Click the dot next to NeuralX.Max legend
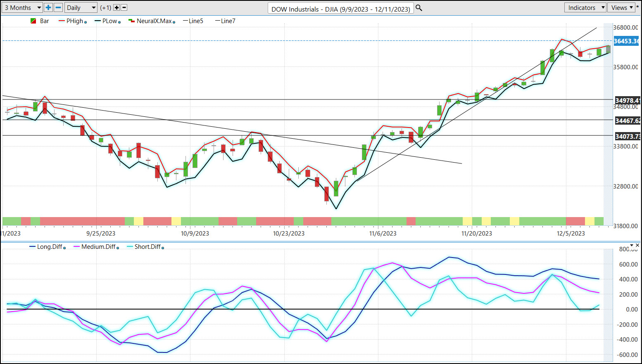The height and width of the screenshot is (364, 642). [x=174, y=22]
